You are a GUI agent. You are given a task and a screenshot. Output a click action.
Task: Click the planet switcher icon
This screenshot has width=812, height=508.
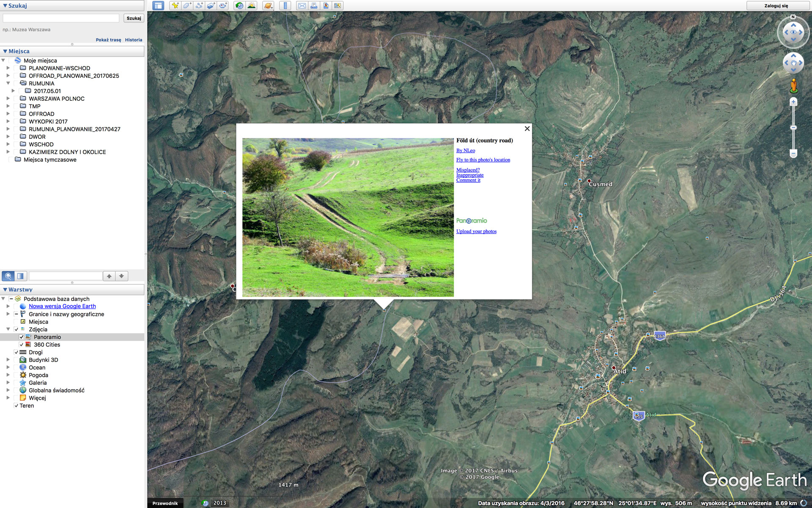[268, 6]
